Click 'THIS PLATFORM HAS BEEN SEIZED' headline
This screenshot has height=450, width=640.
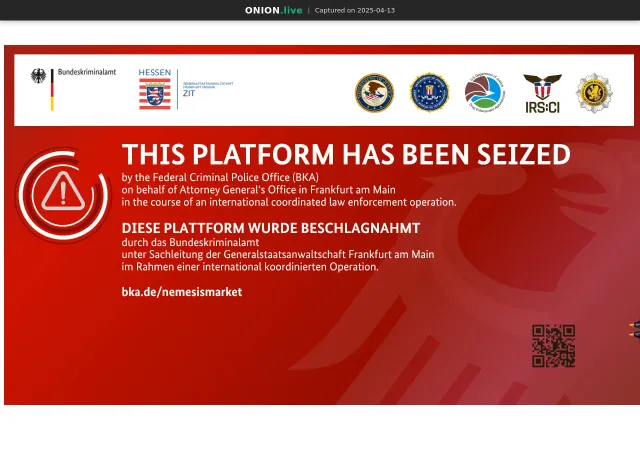pos(346,154)
